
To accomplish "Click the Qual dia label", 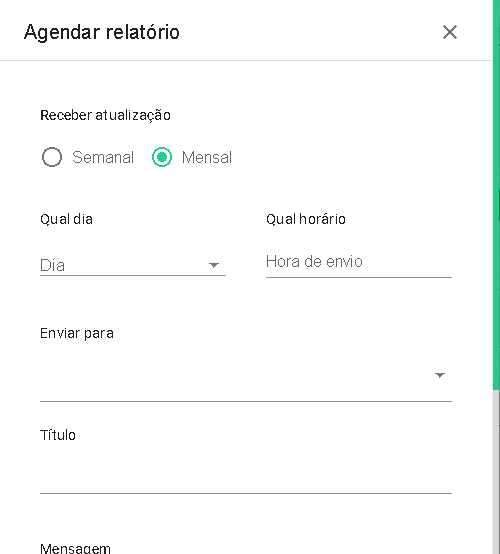I will [66, 219].
